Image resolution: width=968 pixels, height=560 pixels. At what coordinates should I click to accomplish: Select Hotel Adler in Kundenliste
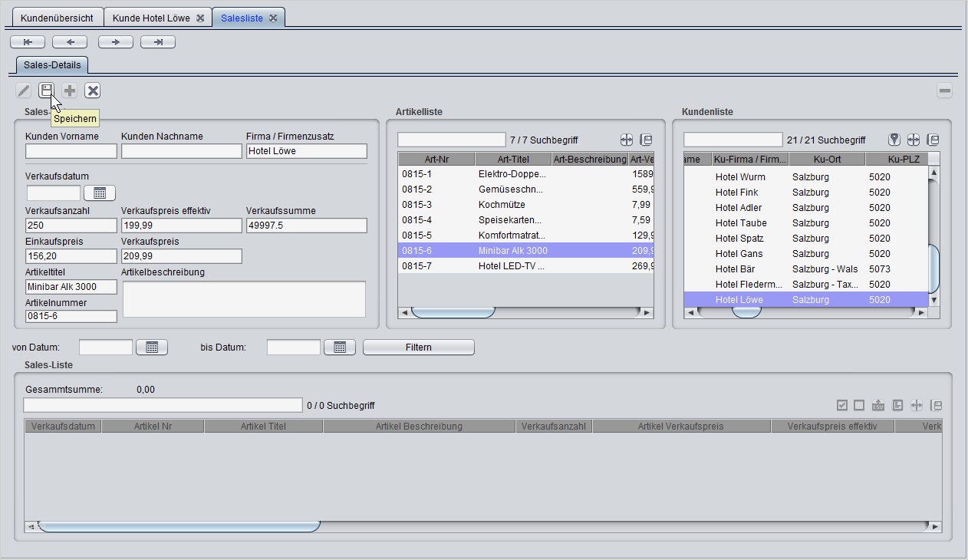tap(805, 208)
